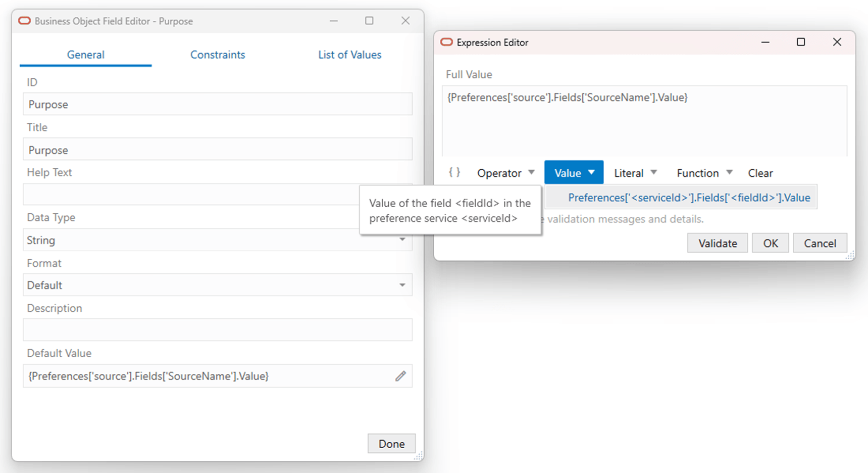The height and width of the screenshot is (473, 868).
Task: Open the Value dropdown
Action: click(x=573, y=172)
